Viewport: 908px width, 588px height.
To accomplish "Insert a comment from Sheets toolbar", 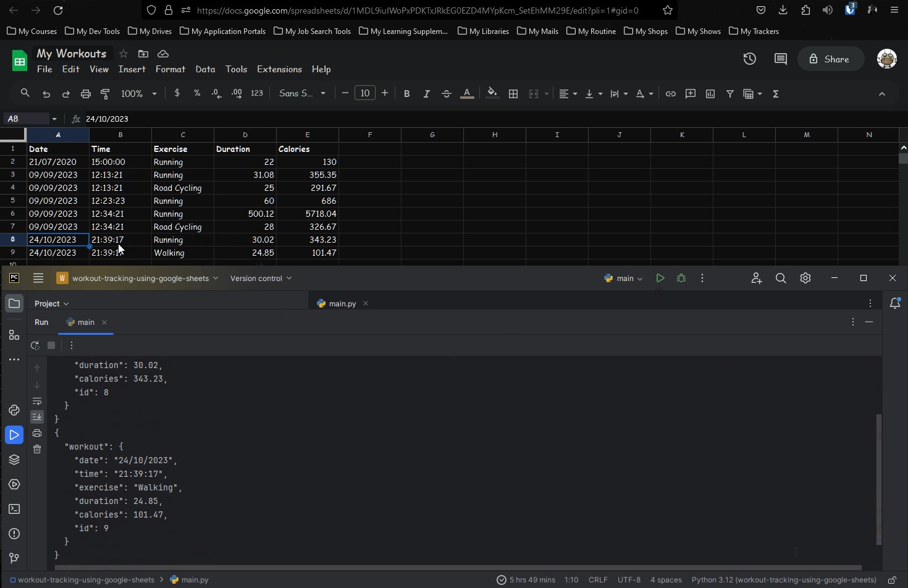I will click(691, 94).
